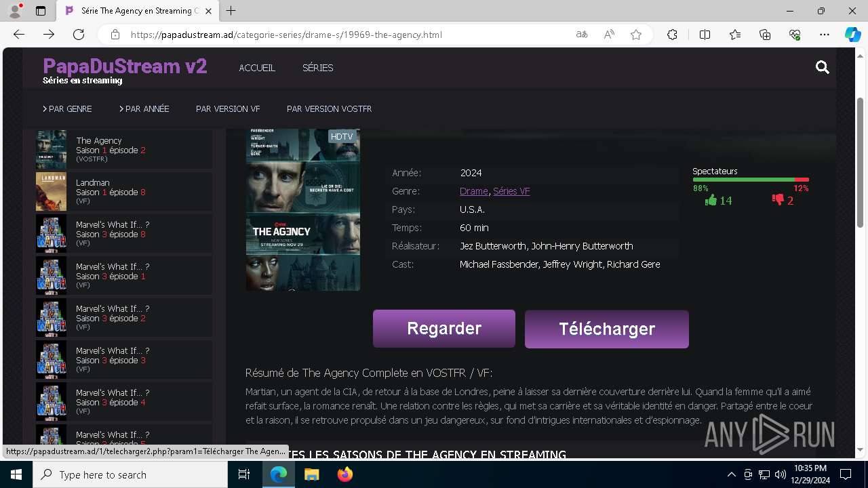Viewport: 868px width, 488px height.
Task: Go back with the browser back arrow
Action: click(x=19, y=35)
